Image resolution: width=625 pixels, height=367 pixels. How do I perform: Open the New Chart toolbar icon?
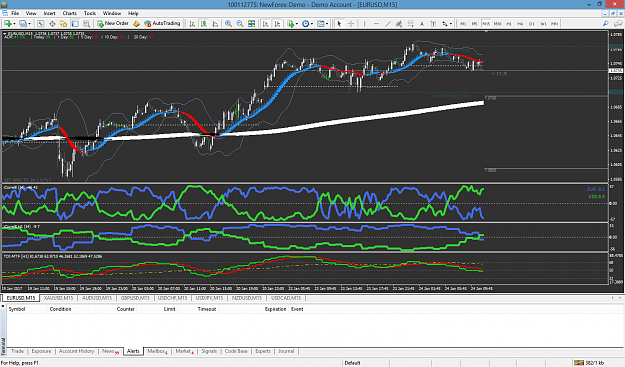8,24
